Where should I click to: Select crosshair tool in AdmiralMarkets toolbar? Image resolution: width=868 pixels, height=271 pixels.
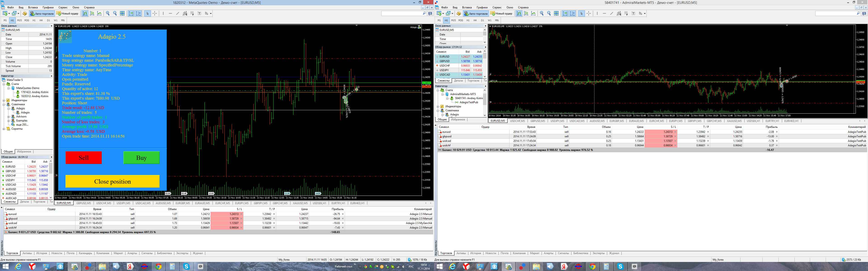(x=589, y=14)
